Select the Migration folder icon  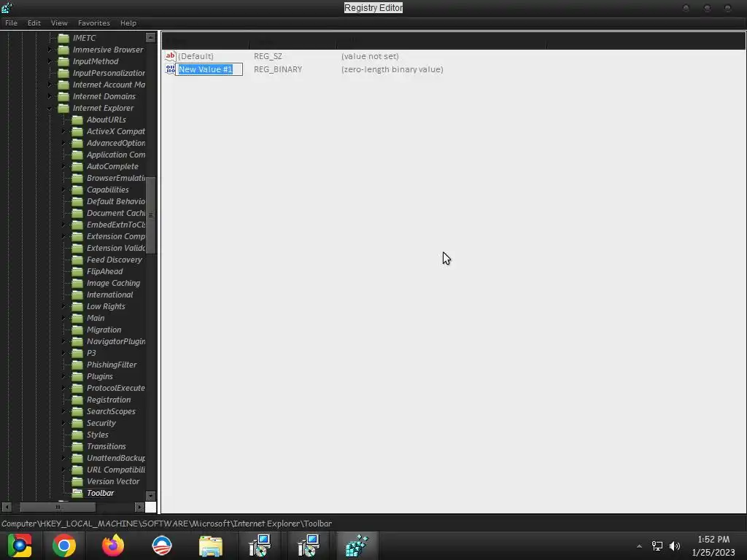77,330
